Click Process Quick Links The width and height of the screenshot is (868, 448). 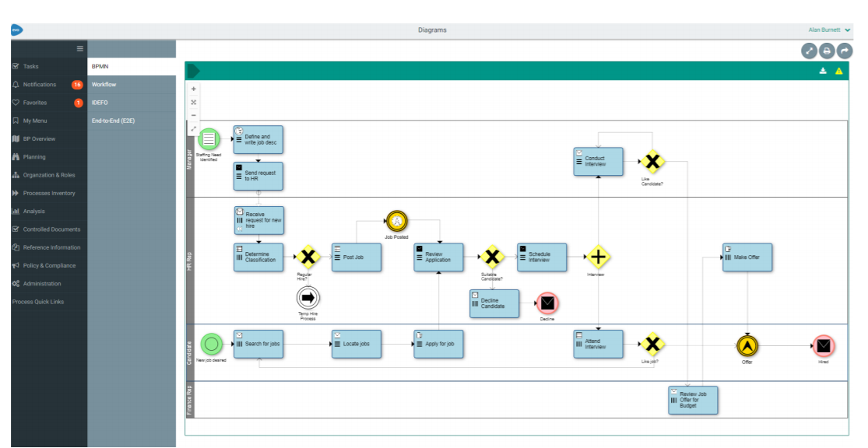[38, 302]
